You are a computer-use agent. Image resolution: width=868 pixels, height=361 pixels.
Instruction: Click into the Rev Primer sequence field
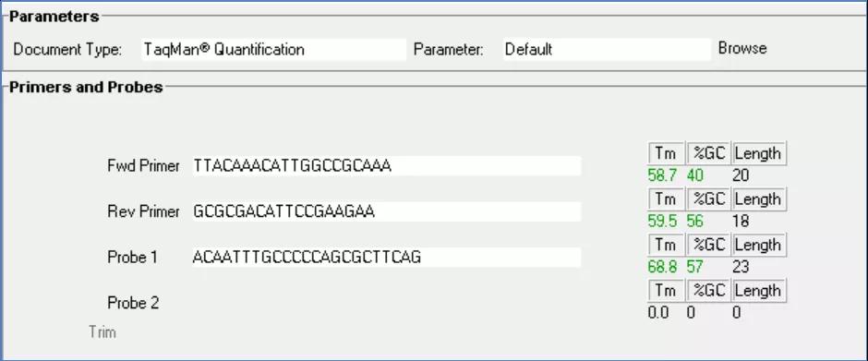387,211
